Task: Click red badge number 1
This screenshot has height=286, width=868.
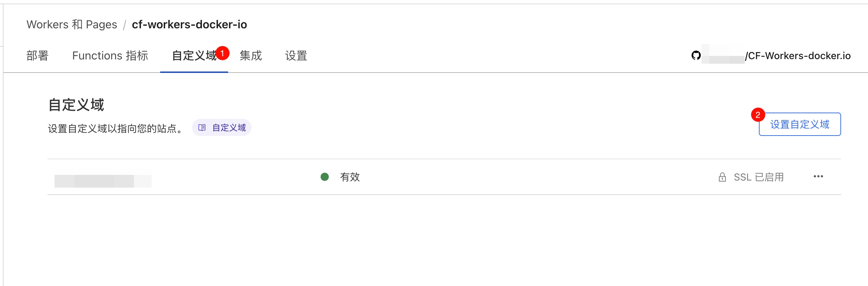Action: coord(222,53)
